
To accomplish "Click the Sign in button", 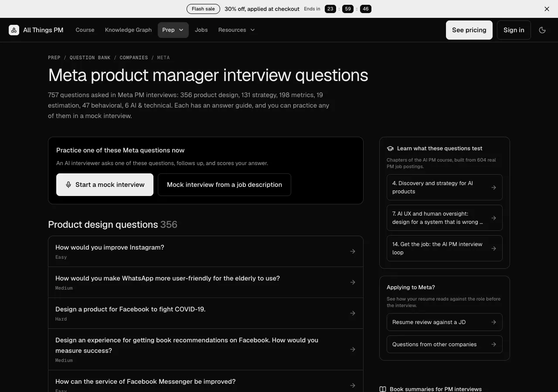I will [x=514, y=30].
